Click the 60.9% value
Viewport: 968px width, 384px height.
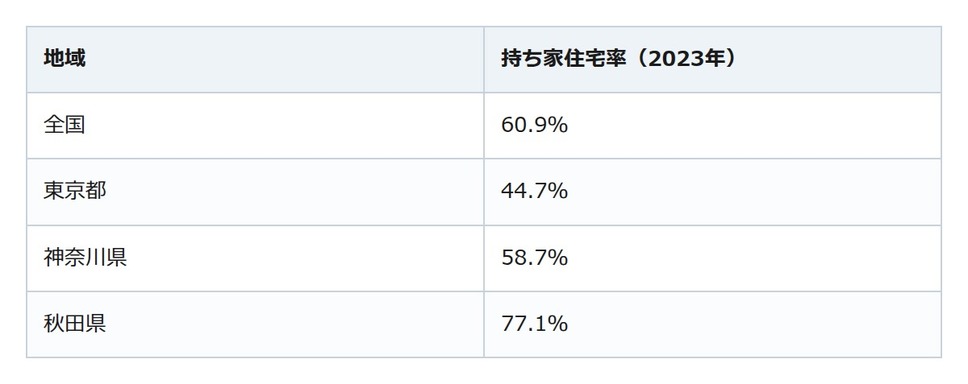coord(535,126)
